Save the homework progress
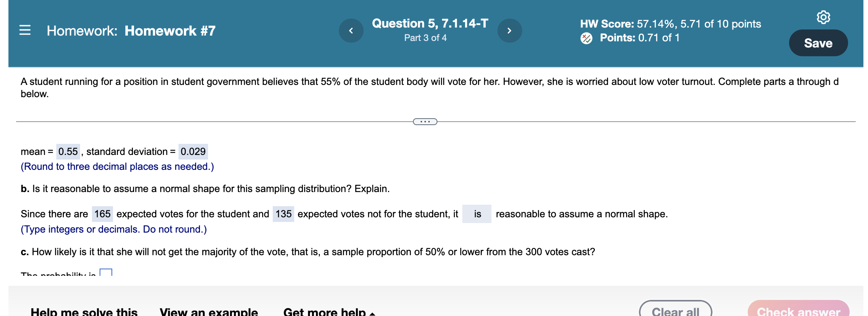 pos(818,43)
